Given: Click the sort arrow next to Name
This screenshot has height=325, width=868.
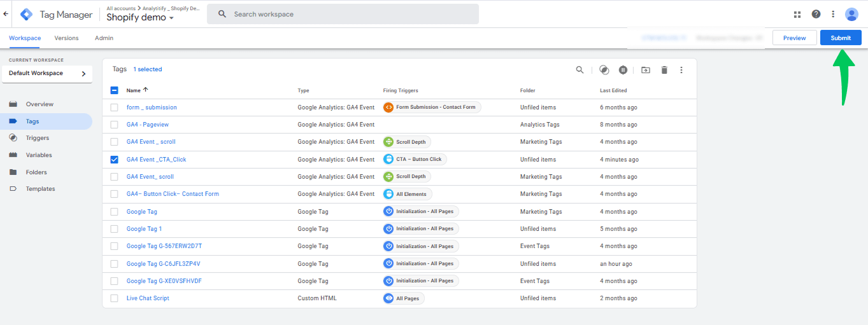Looking at the screenshot, I should click(x=146, y=90).
